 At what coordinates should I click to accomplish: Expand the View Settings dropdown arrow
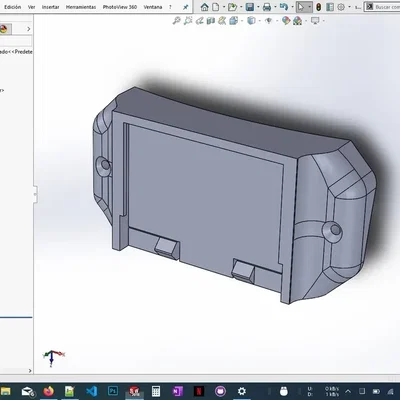pyautogui.click(x=323, y=21)
